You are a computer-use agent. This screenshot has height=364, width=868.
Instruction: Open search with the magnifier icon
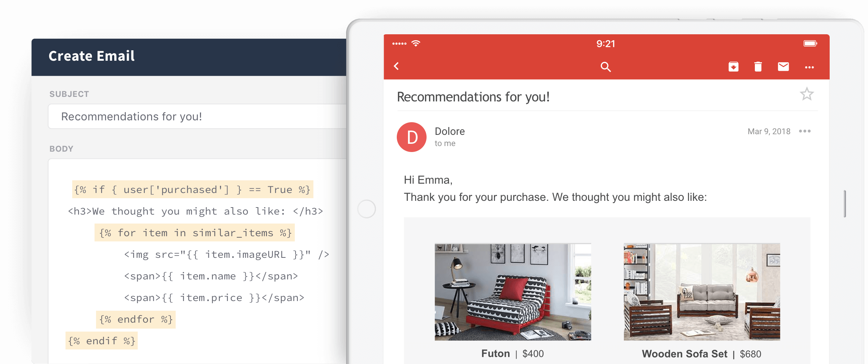pos(606,67)
